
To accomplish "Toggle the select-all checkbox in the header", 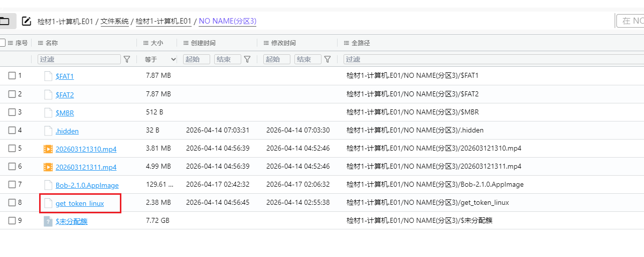I will (3, 43).
